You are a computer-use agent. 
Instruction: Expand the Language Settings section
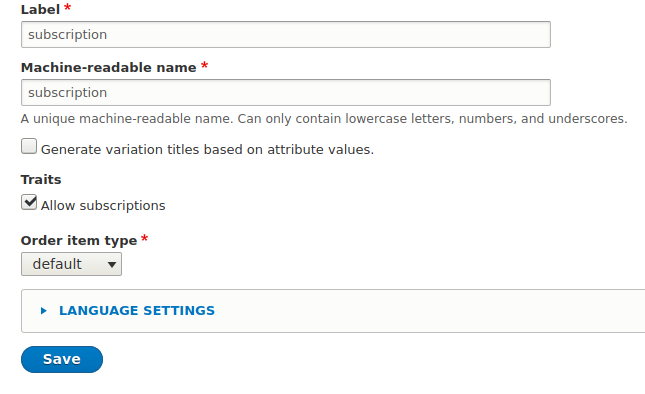137,311
